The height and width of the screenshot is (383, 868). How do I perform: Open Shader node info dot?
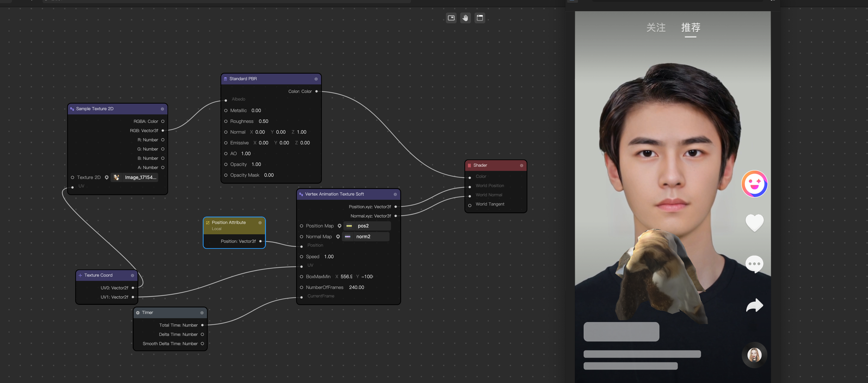click(522, 166)
